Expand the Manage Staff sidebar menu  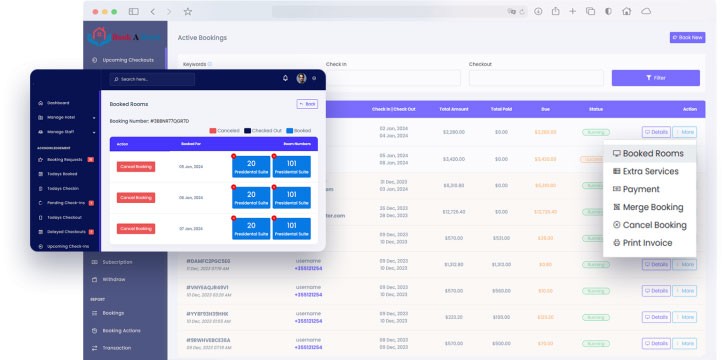click(x=67, y=132)
